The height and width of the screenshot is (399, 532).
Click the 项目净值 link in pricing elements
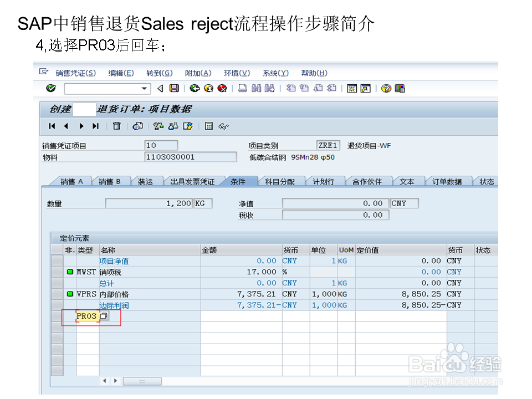pos(114,261)
